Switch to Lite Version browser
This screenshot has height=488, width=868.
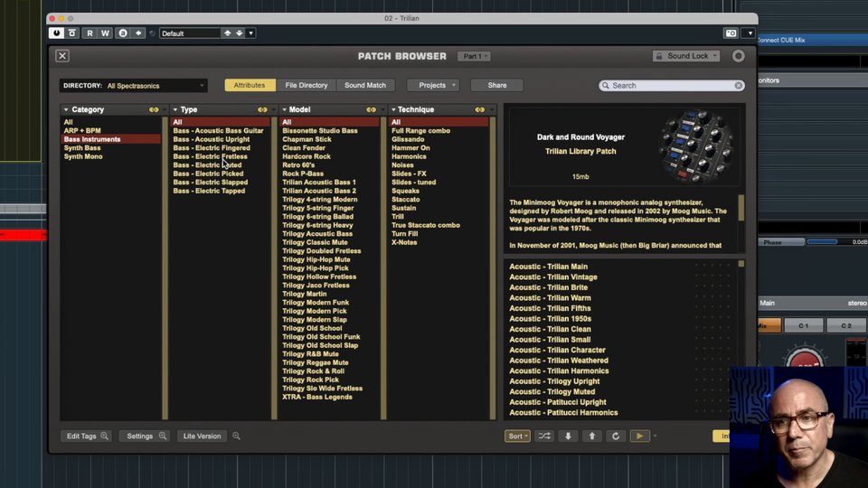pyautogui.click(x=202, y=436)
